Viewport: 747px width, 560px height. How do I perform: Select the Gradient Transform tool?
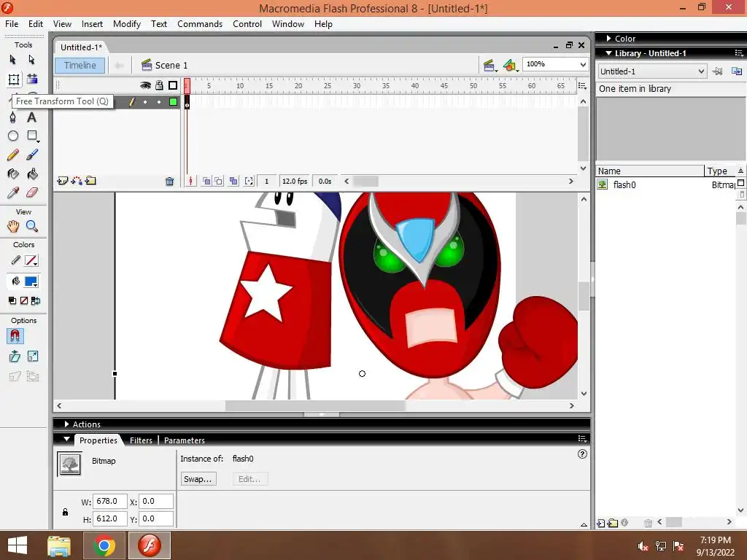pyautogui.click(x=32, y=79)
